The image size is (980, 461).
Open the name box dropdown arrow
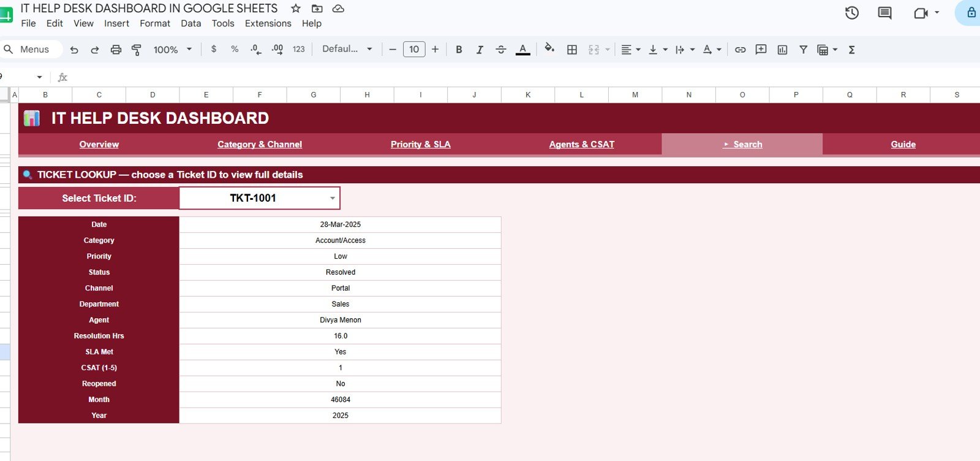coord(39,77)
